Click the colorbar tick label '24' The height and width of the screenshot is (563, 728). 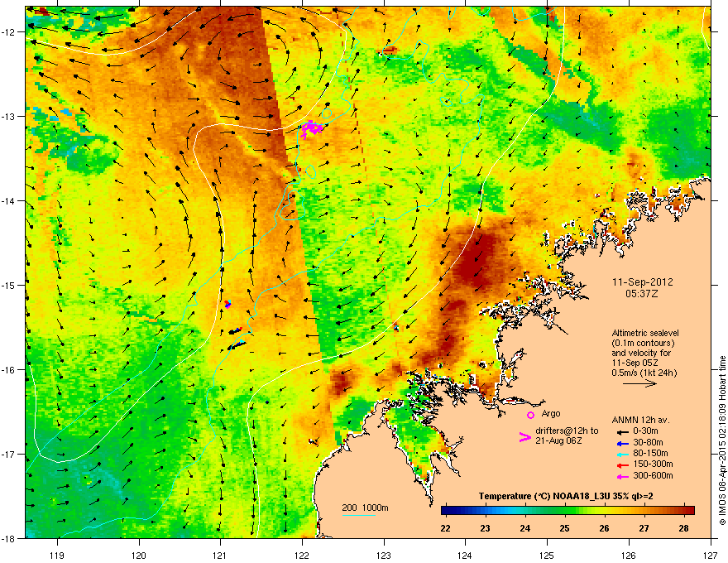coord(525,528)
